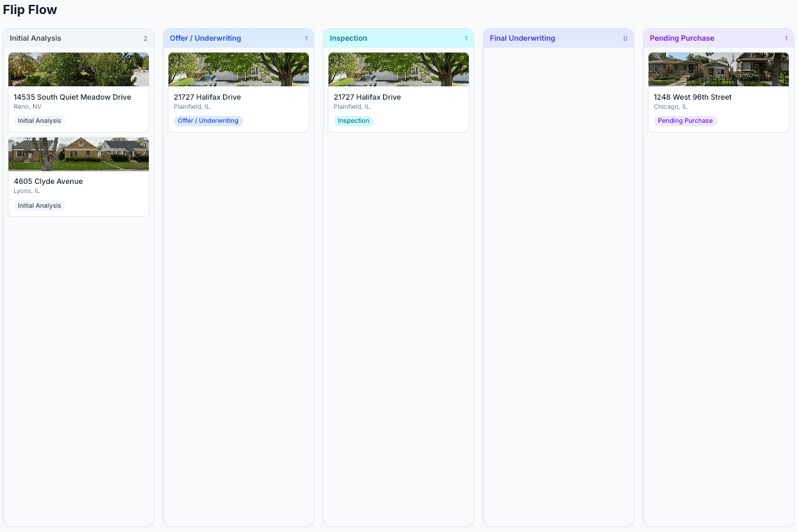This screenshot has height=532, width=798.
Task: Click Initial Analysis tag on Clyde Avenue card
Action: [x=39, y=206]
